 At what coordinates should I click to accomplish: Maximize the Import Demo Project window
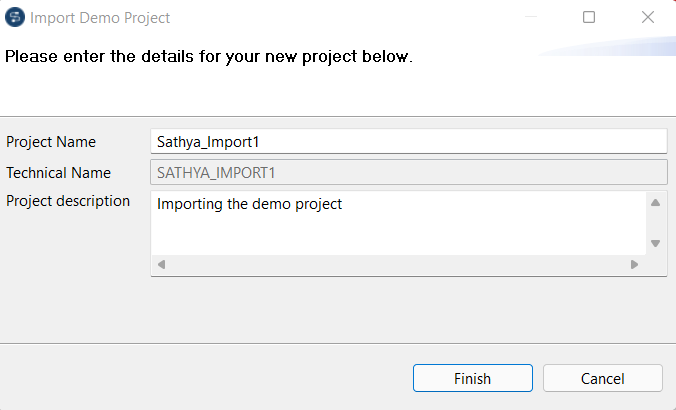(x=589, y=17)
